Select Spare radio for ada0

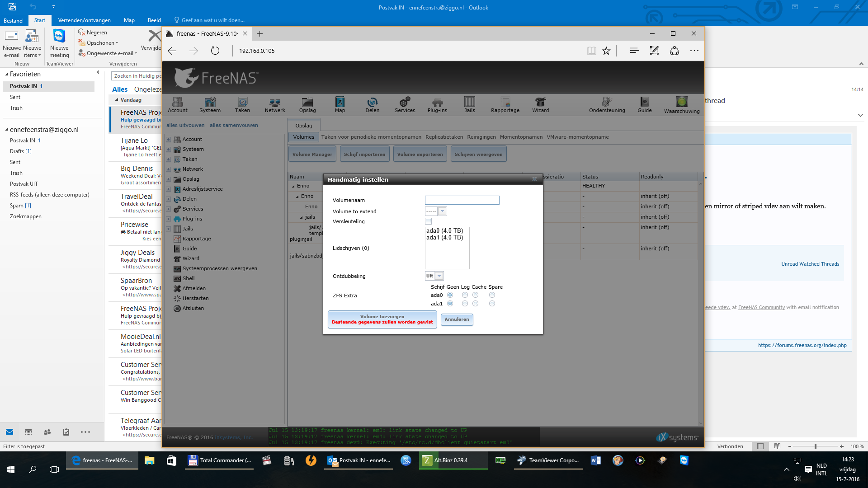click(x=492, y=295)
